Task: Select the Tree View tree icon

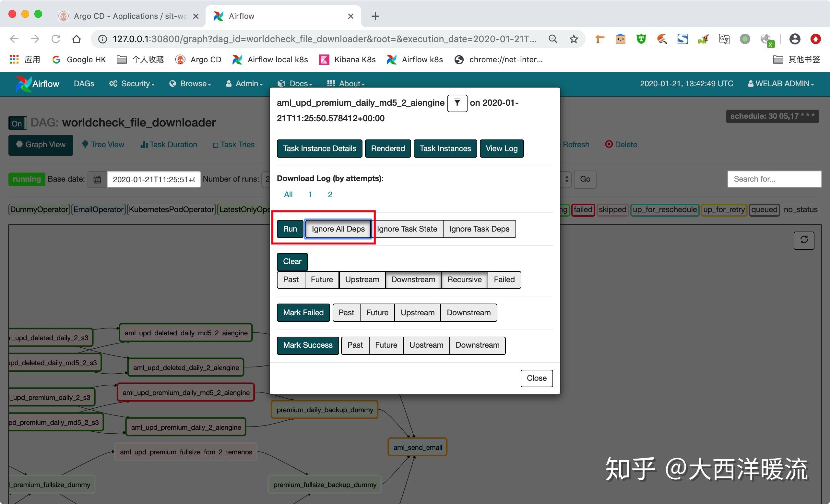Action: coord(85,144)
